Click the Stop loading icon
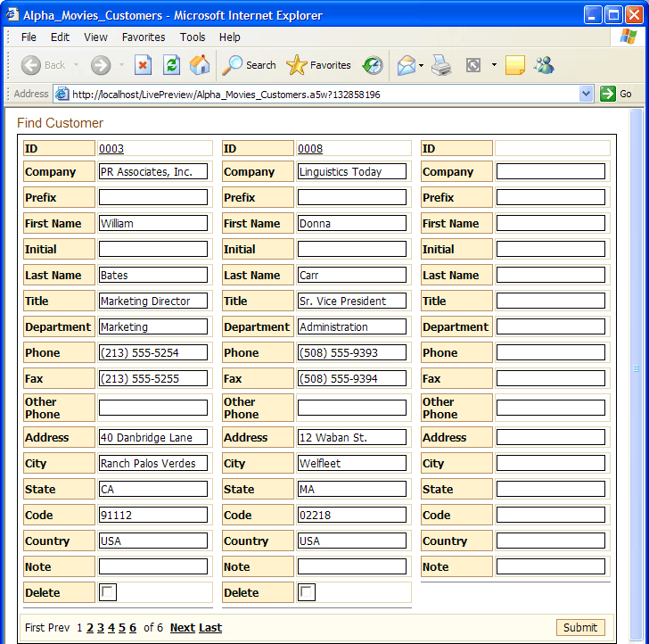This screenshot has width=649, height=644. [x=143, y=65]
